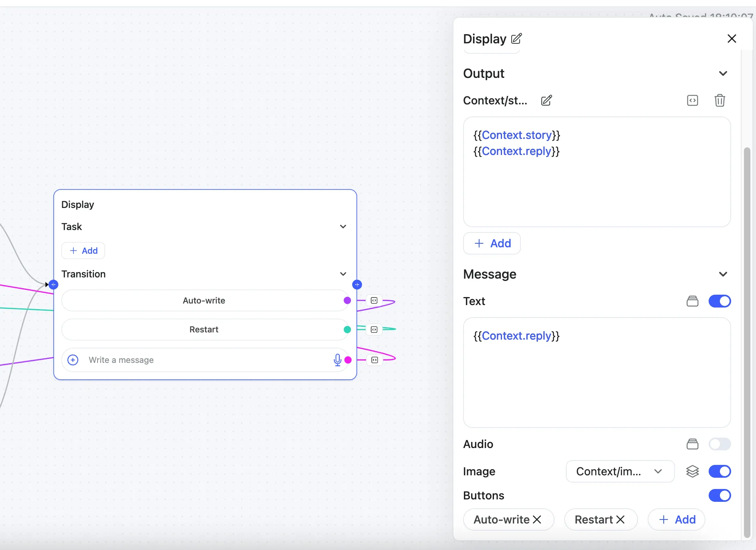
Task: Click the storage icon next to Text
Action: pos(692,301)
